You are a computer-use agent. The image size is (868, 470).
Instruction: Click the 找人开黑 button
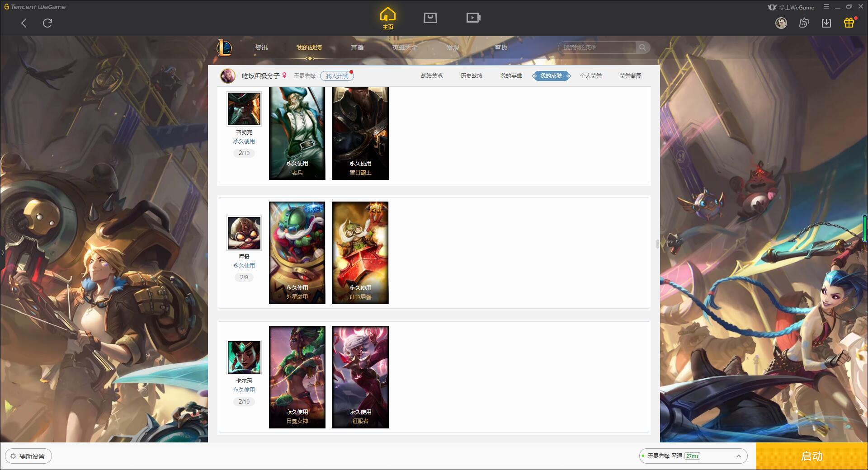point(337,76)
